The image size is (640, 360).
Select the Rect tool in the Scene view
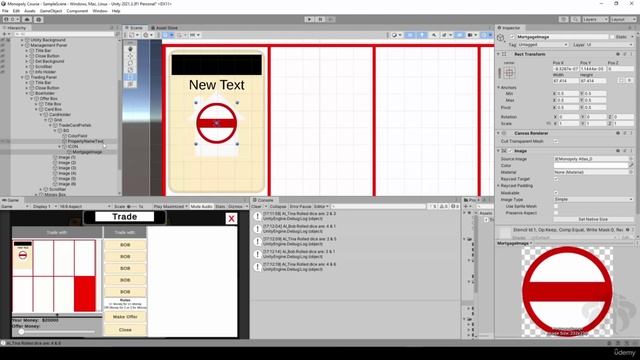(x=130, y=77)
